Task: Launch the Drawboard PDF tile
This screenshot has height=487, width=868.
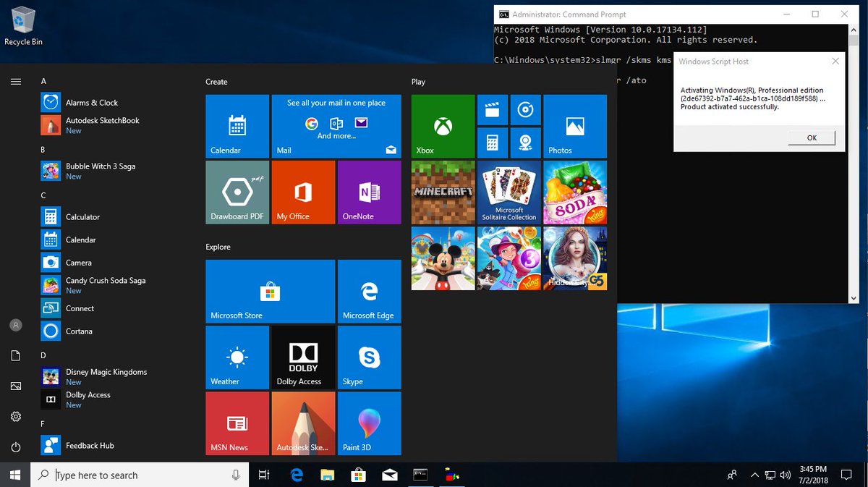Action: pos(237,192)
